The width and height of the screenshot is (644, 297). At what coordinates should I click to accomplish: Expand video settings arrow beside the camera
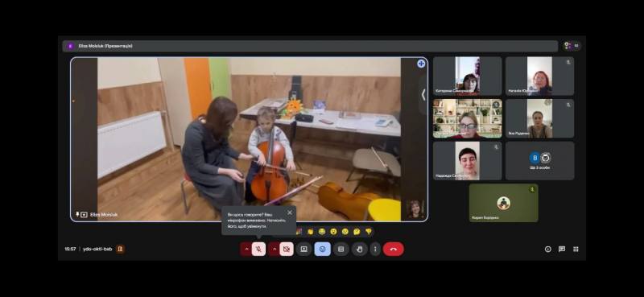275,249
